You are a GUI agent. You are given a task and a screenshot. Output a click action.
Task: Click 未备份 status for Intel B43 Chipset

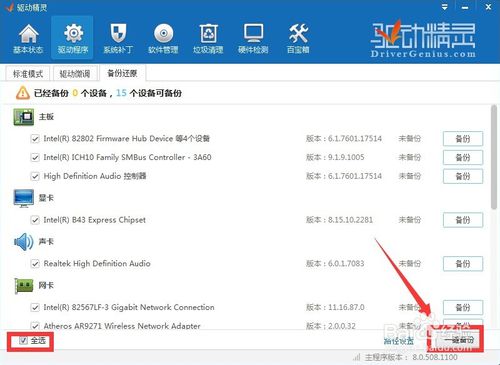[x=410, y=220]
